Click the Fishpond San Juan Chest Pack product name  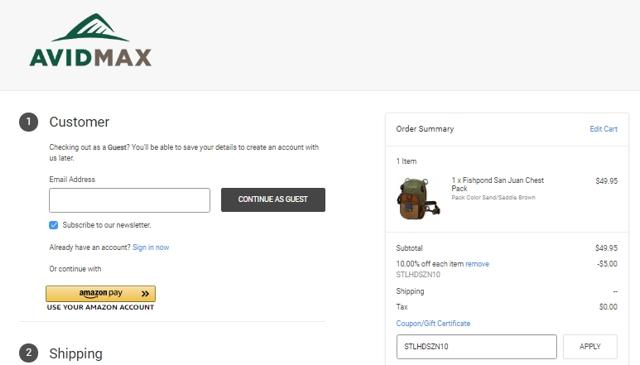(498, 184)
